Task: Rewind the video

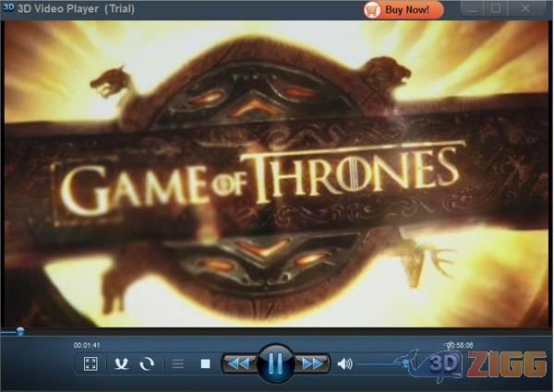Action: [x=238, y=363]
